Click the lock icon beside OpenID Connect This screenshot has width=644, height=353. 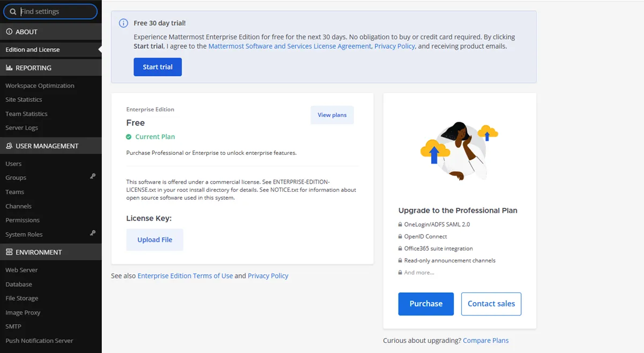(x=400, y=236)
